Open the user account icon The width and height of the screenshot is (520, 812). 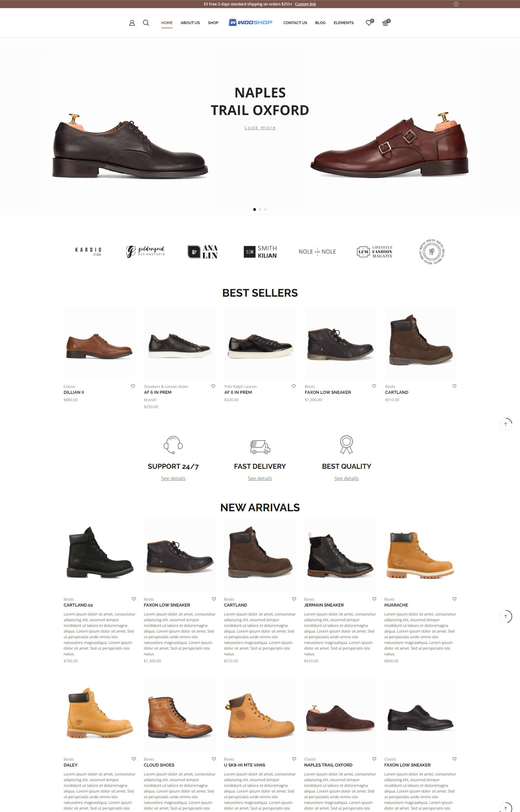tap(132, 23)
